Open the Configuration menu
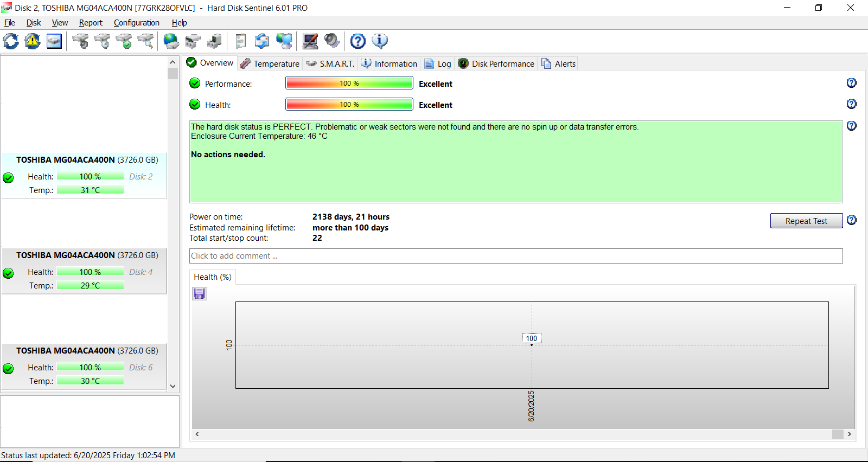This screenshot has width=868, height=462. point(137,23)
